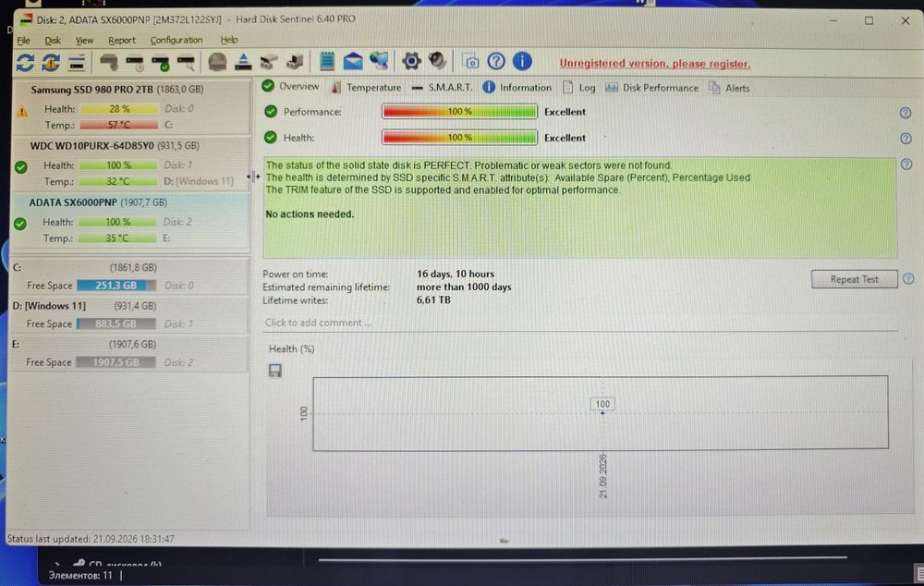Open the Report menu

coord(121,40)
